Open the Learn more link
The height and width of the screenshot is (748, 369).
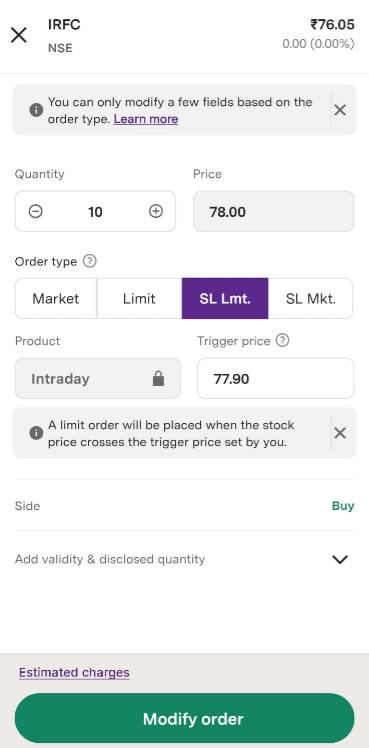pos(146,119)
